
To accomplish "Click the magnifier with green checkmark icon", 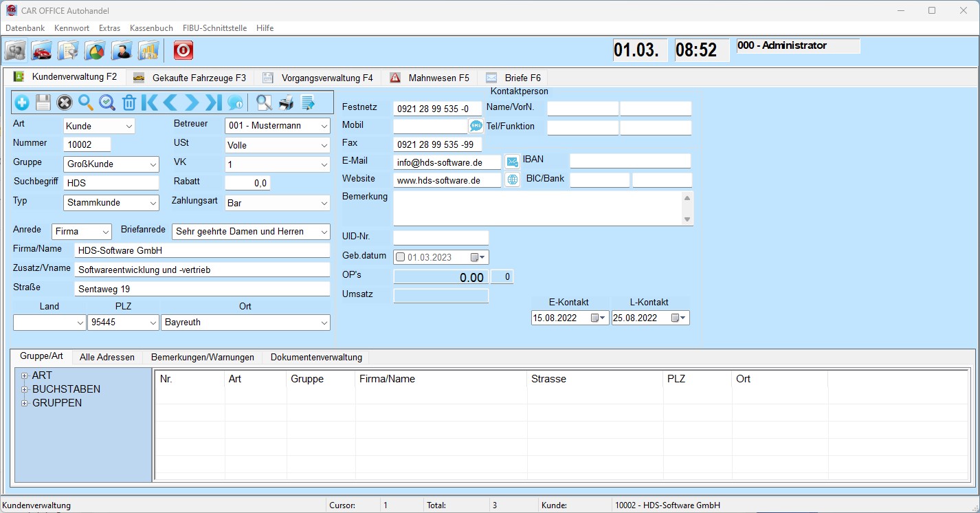I will pos(107,103).
